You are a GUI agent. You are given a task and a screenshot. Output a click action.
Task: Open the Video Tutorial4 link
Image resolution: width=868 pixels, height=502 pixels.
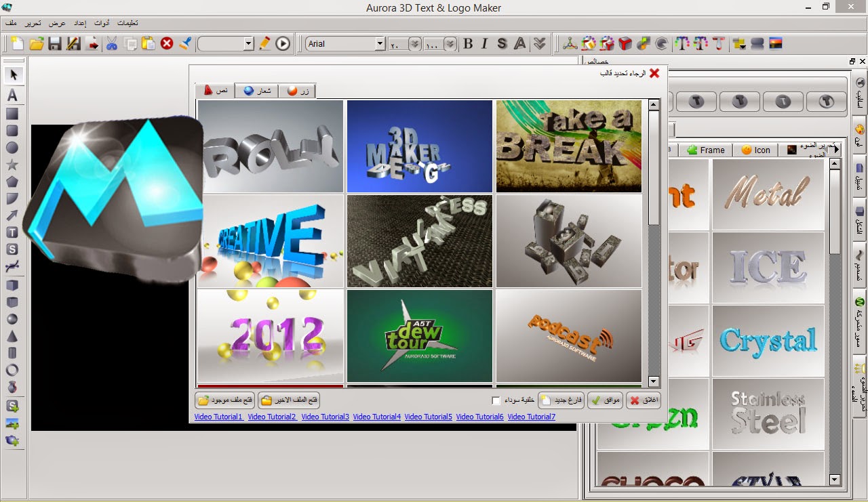click(377, 417)
